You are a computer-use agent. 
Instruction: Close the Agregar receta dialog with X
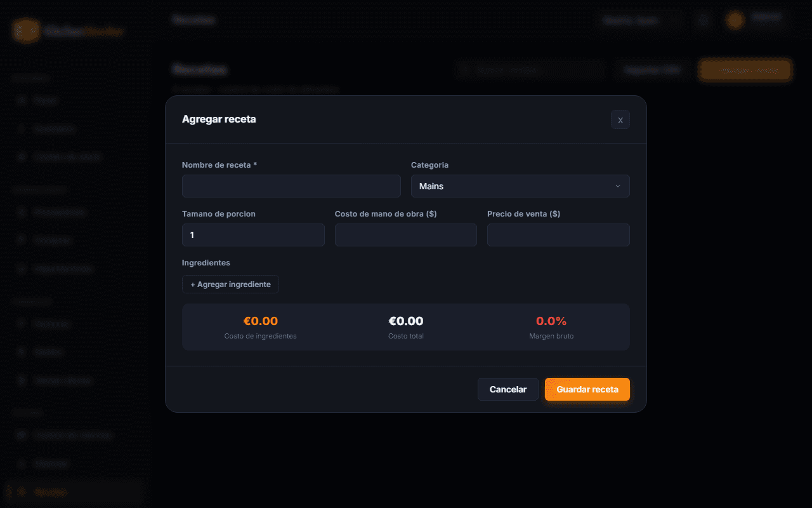[620, 119]
